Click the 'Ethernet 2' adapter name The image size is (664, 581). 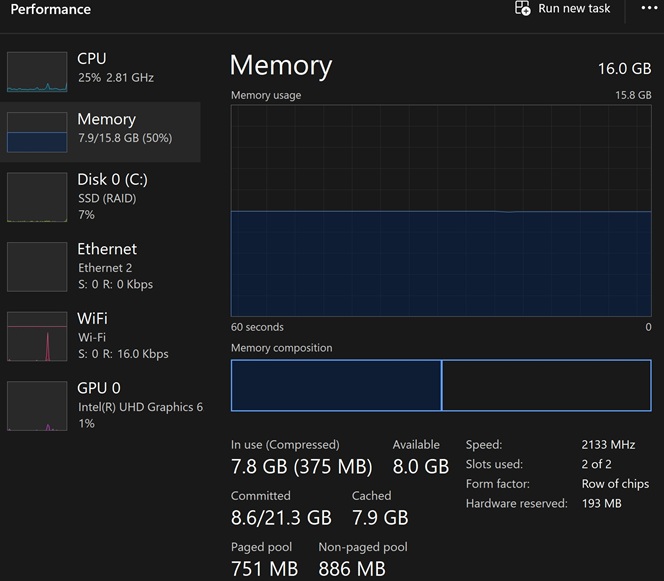click(105, 268)
